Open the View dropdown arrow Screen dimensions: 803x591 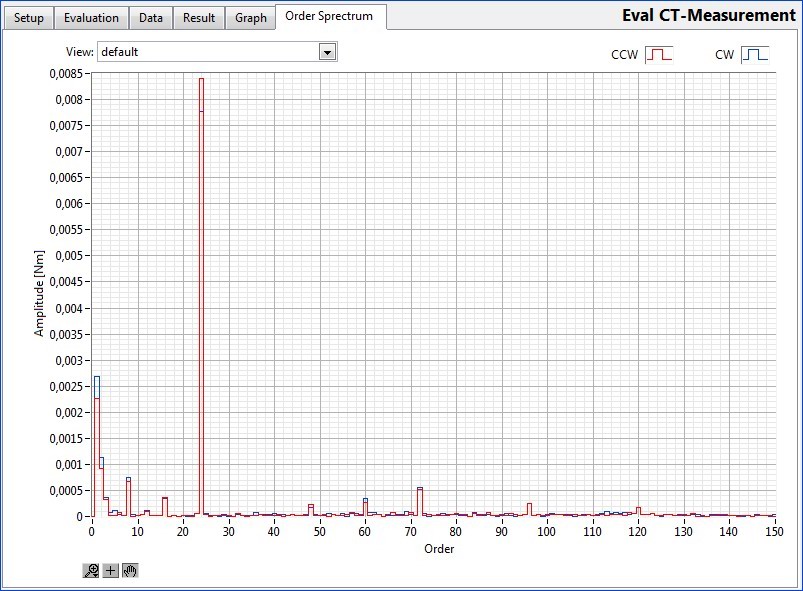pos(327,52)
